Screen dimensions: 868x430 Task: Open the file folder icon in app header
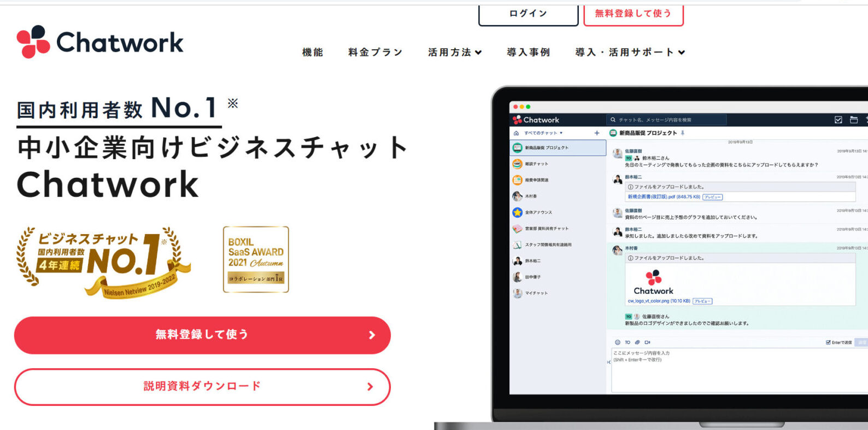[854, 120]
